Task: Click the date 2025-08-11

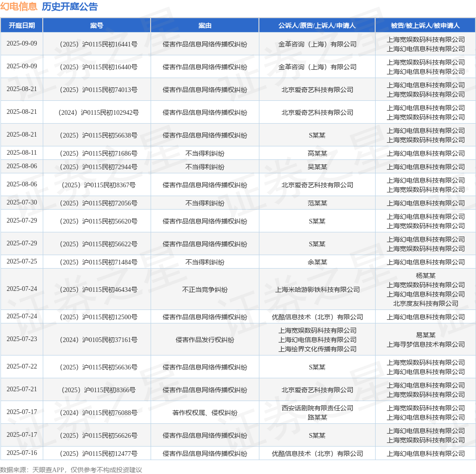Action: [x=21, y=152]
